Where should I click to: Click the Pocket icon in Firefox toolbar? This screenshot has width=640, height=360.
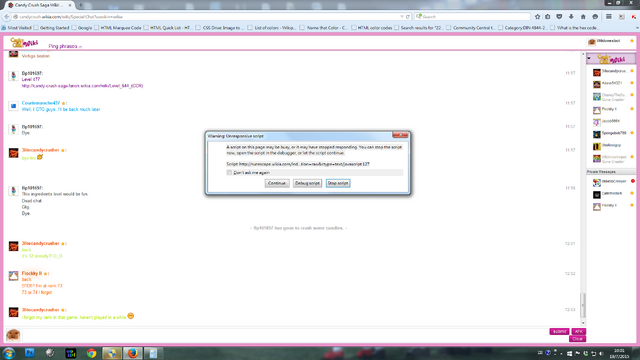(559, 17)
